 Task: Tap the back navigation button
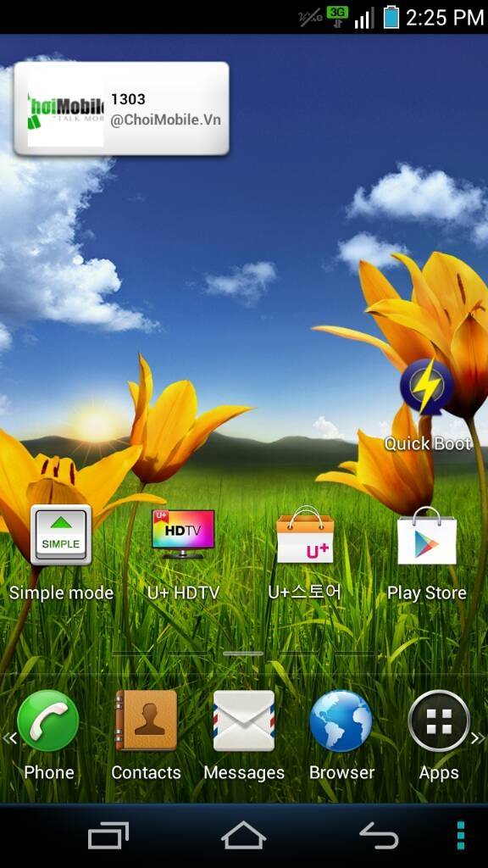click(379, 835)
